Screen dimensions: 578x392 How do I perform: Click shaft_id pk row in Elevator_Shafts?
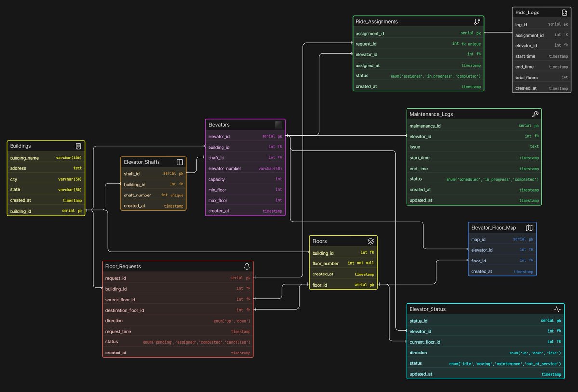click(154, 174)
